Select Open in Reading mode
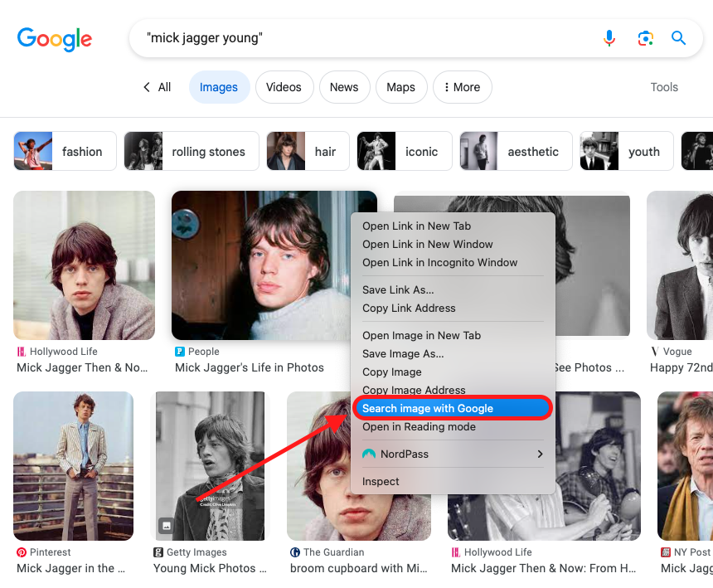Screen dimensions: 713x588 (x=453, y=426)
